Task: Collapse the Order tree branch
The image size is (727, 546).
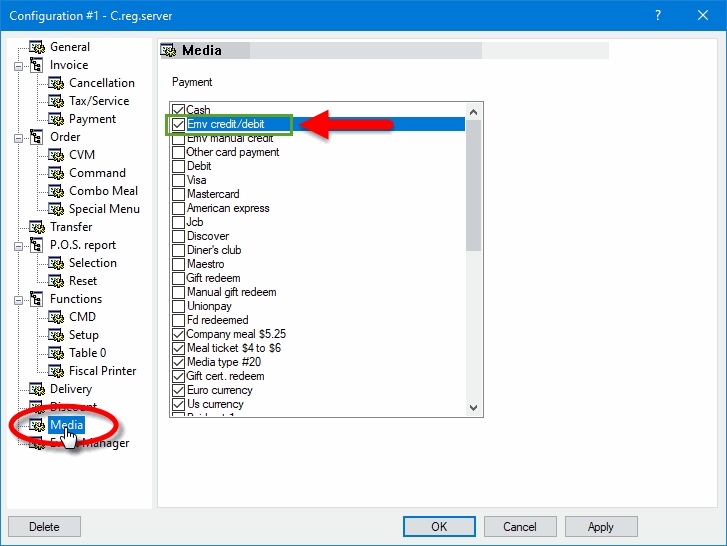Action: [x=18, y=137]
